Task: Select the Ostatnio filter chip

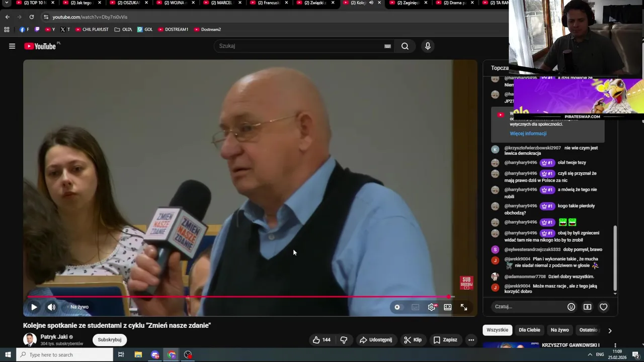Action: 589,330
